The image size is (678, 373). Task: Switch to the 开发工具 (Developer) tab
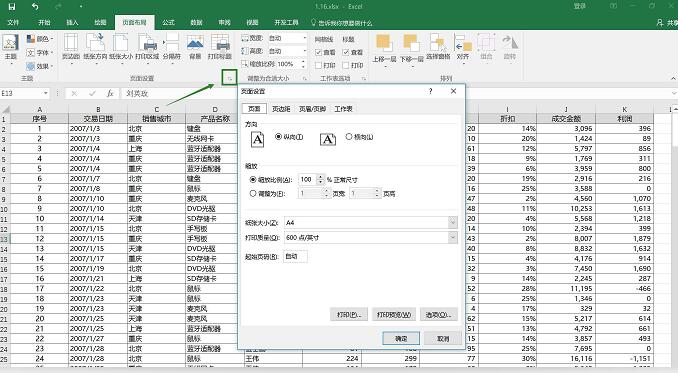(286, 22)
